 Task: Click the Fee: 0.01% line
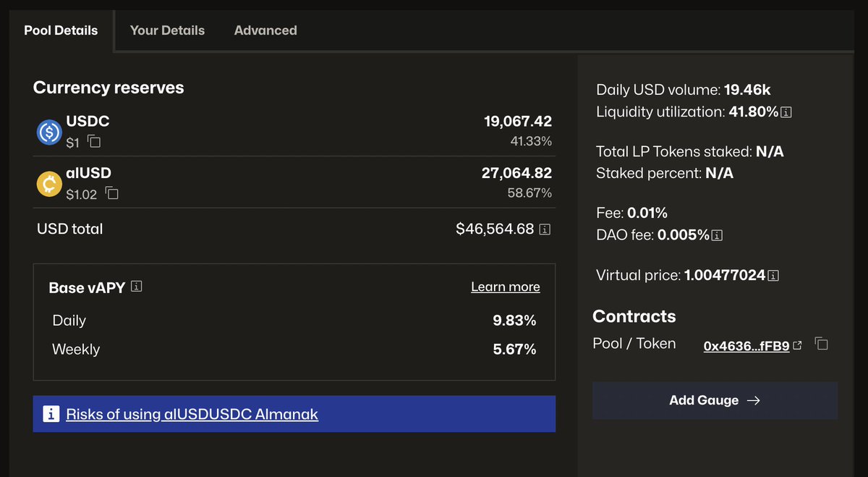[x=631, y=213]
